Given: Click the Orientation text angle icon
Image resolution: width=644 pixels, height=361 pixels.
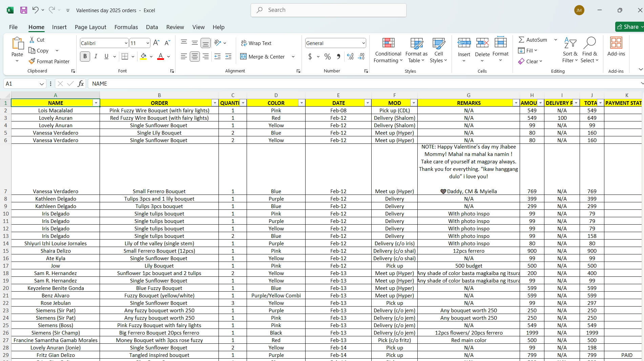Looking at the screenshot, I should tap(217, 43).
